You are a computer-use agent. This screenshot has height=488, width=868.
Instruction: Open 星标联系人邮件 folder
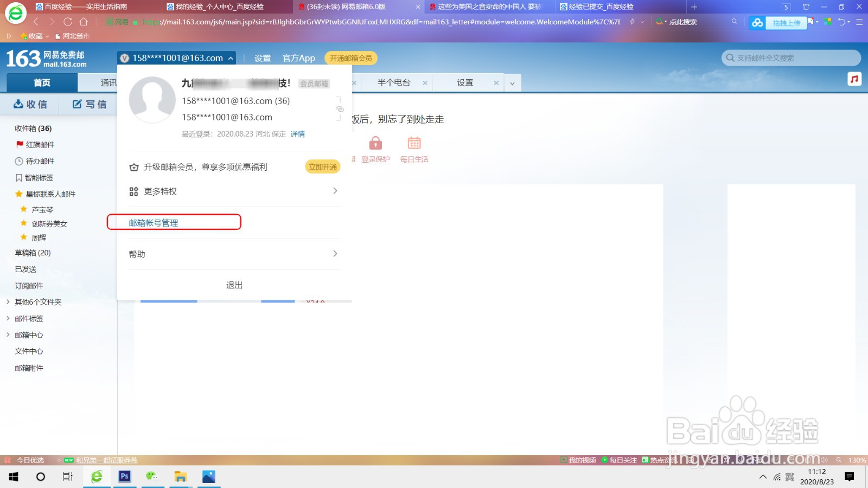[50, 194]
